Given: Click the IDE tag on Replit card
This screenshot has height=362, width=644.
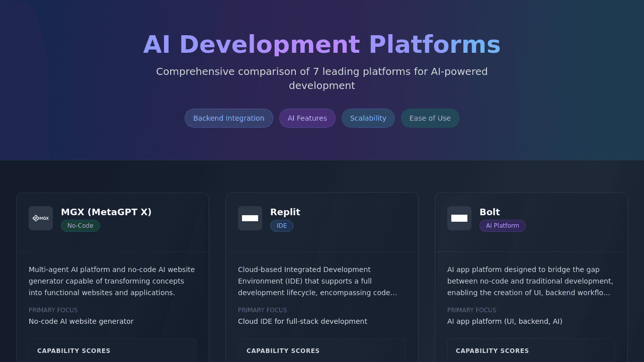Looking at the screenshot, I should click(x=282, y=226).
